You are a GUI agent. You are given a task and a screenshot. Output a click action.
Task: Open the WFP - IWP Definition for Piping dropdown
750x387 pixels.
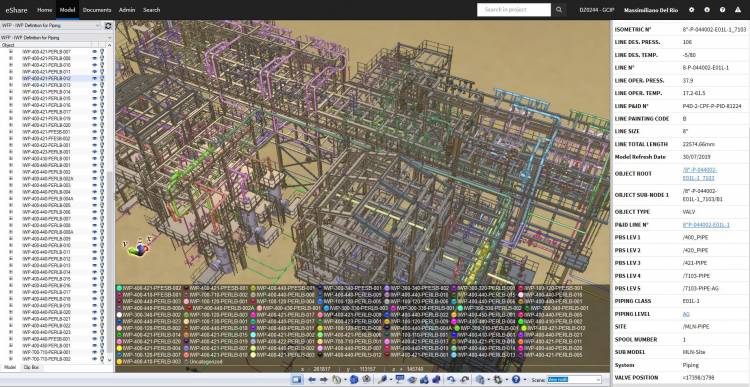51,25
